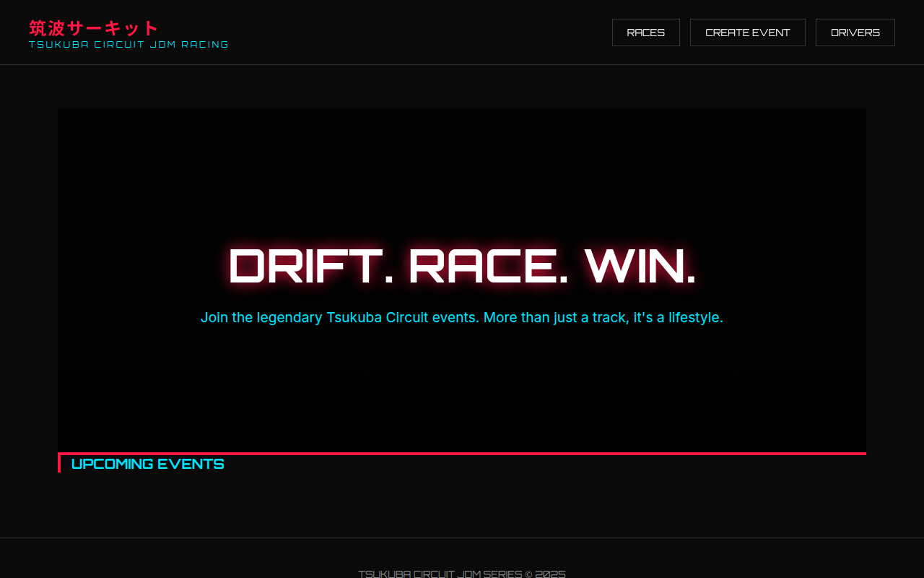Screen dimensions: 924x578
Task: Click the TSUKUBA CIRCUIT JDM SERIES footer text
Action: 440,574
